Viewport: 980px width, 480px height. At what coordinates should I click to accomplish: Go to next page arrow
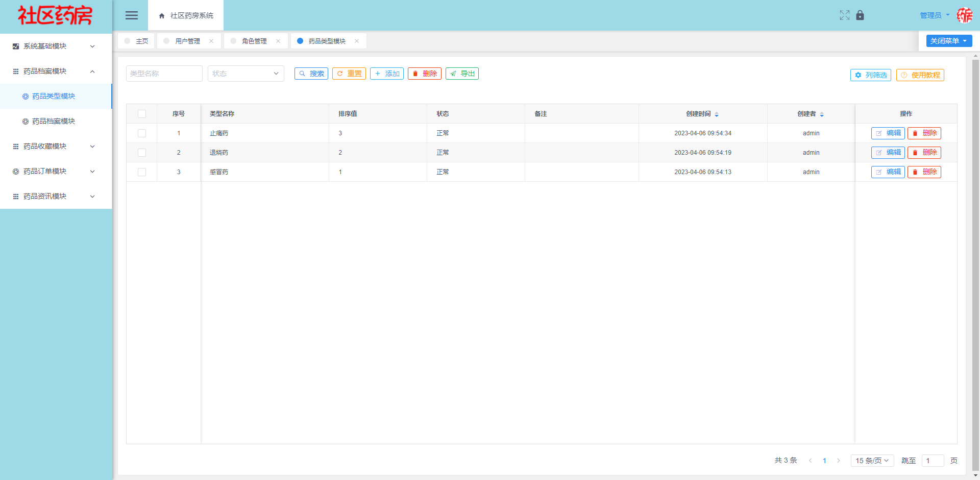839,461
